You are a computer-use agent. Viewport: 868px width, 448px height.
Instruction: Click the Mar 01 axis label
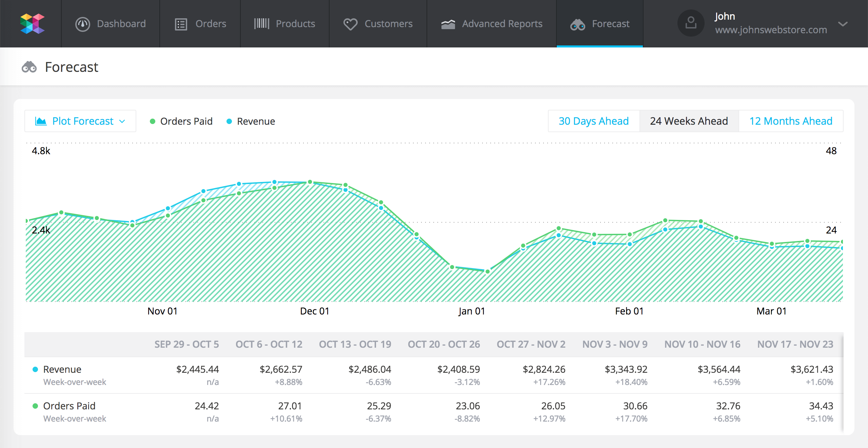point(771,311)
